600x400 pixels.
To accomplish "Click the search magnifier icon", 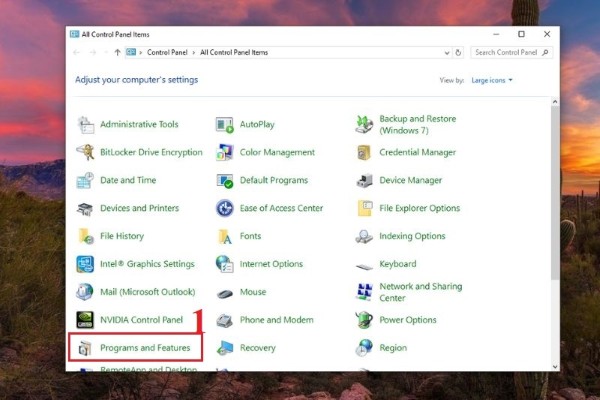I will tap(545, 52).
